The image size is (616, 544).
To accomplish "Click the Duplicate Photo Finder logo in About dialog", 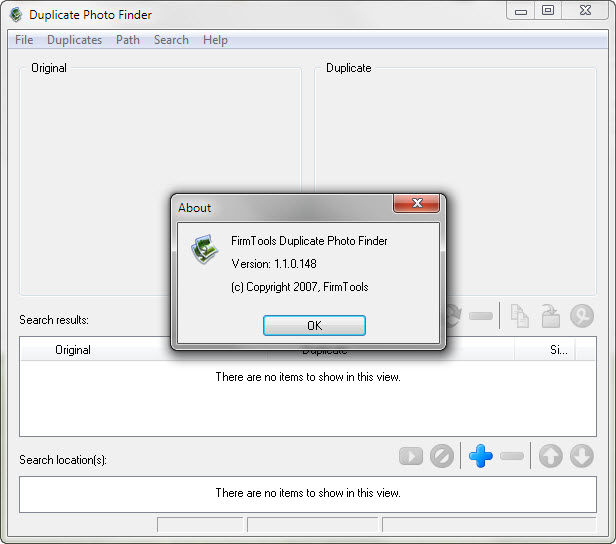I will (x=204, y=249).
